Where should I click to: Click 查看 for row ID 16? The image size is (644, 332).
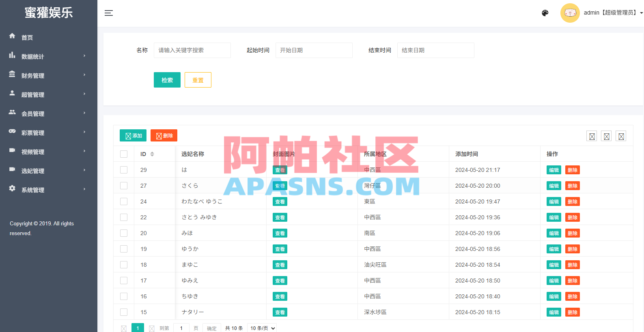click(x=280, y=296)
